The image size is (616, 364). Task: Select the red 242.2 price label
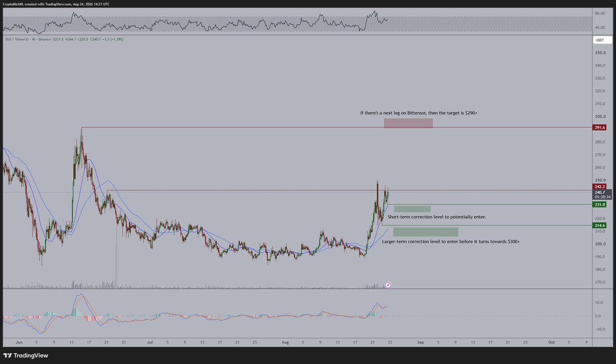pos(600,187)
